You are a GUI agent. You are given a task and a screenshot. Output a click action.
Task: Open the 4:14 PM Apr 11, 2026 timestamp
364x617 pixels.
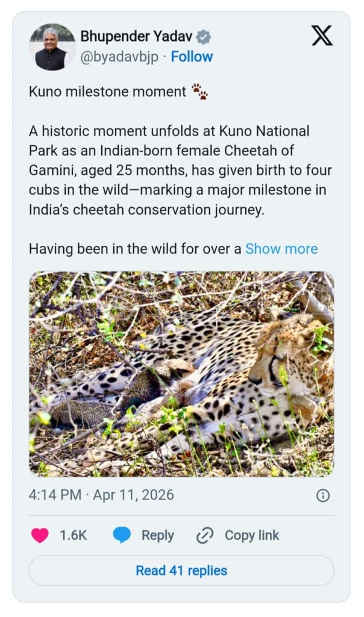tap(101, 495)
